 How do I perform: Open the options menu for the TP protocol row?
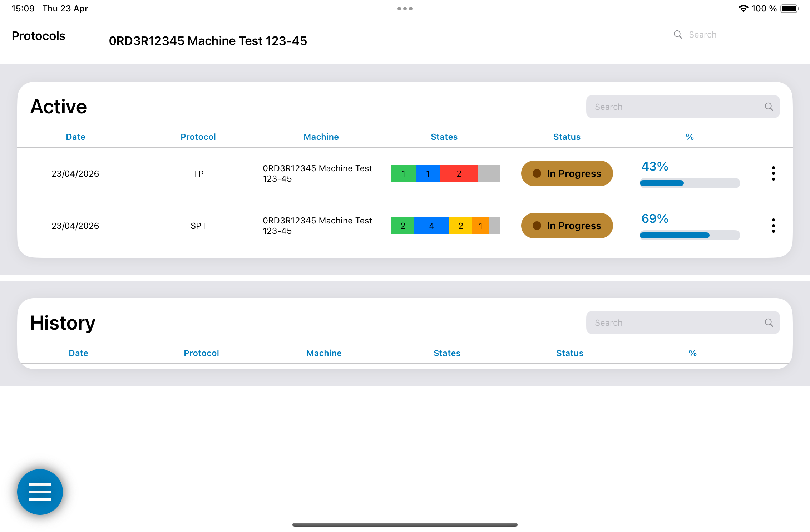click(x=773, y=173)
